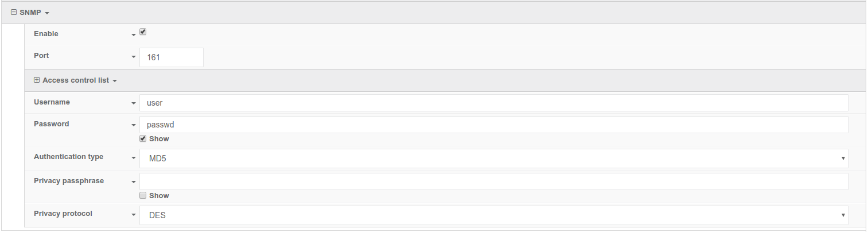Open the SNMP caret menu
Viewport: 868px width, 232px height.
[47, 13]
